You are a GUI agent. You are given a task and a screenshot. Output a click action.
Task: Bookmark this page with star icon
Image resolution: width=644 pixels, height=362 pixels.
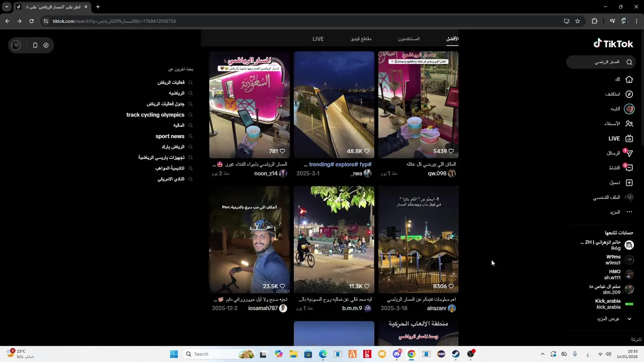578,21
